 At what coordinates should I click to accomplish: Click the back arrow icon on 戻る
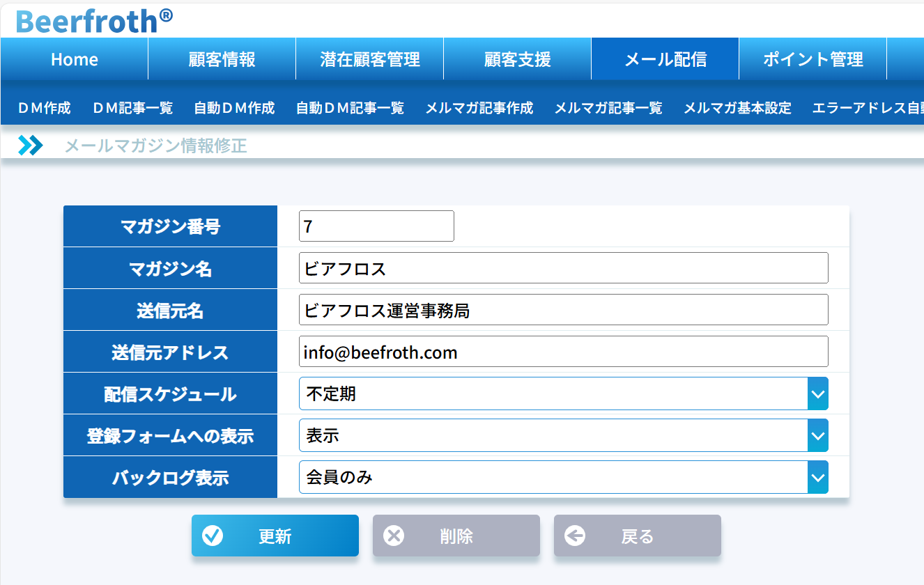point(575,536)
